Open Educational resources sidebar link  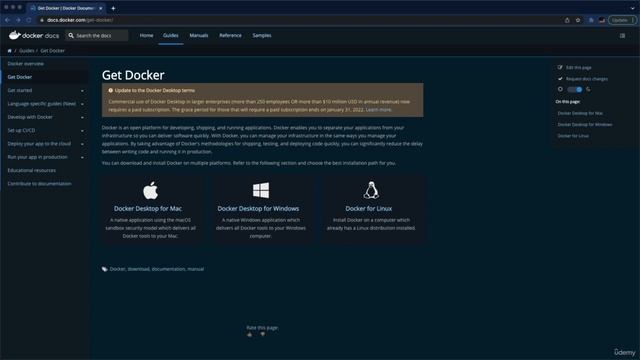(31, 170)
